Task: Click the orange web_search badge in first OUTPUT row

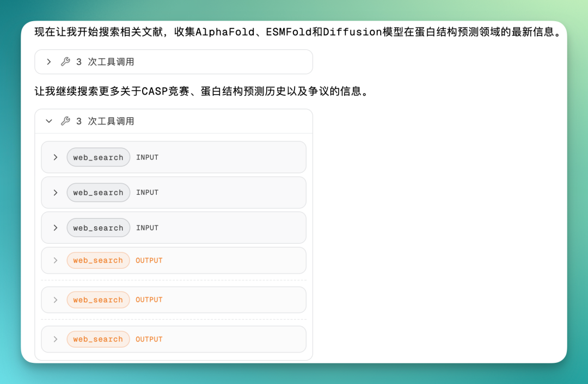Action: pyautogui.click(x=98, y=261)
